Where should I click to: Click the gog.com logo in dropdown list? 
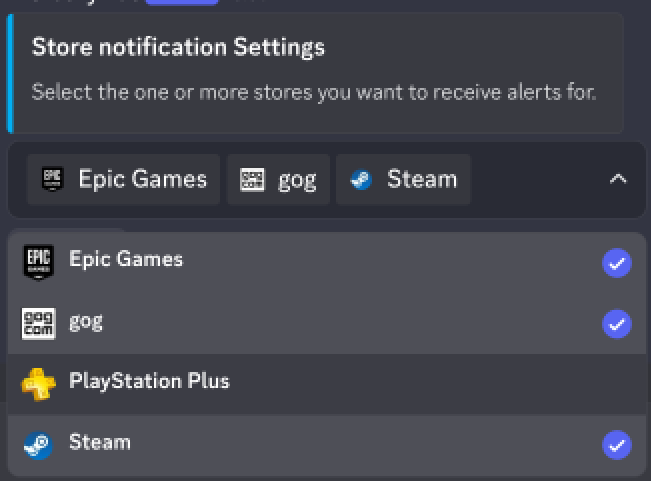pos(38,323)
